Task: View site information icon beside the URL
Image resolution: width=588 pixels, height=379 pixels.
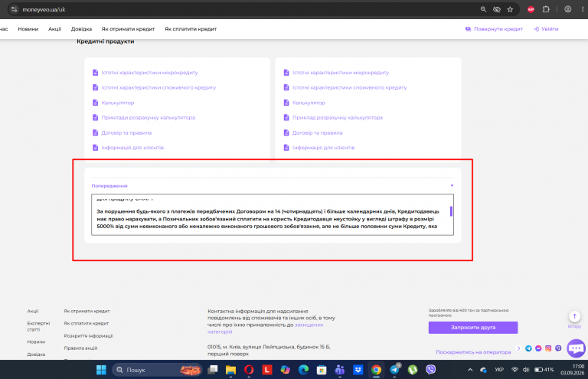Action: coord(14,9)
